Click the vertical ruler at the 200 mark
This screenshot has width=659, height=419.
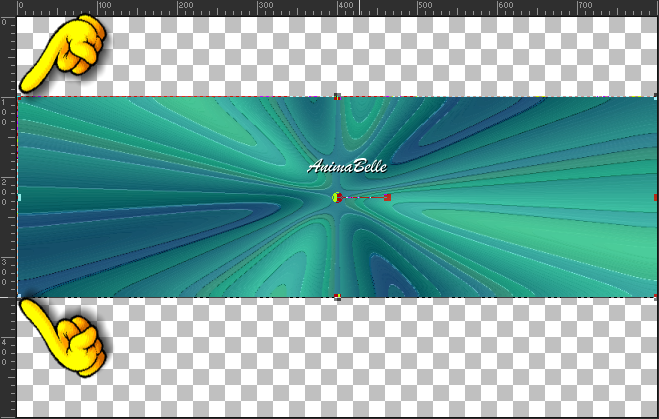click(7, 192)
